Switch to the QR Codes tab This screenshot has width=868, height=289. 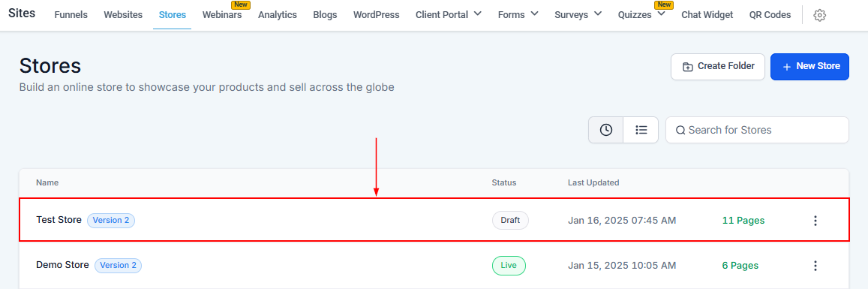(770, 15)
